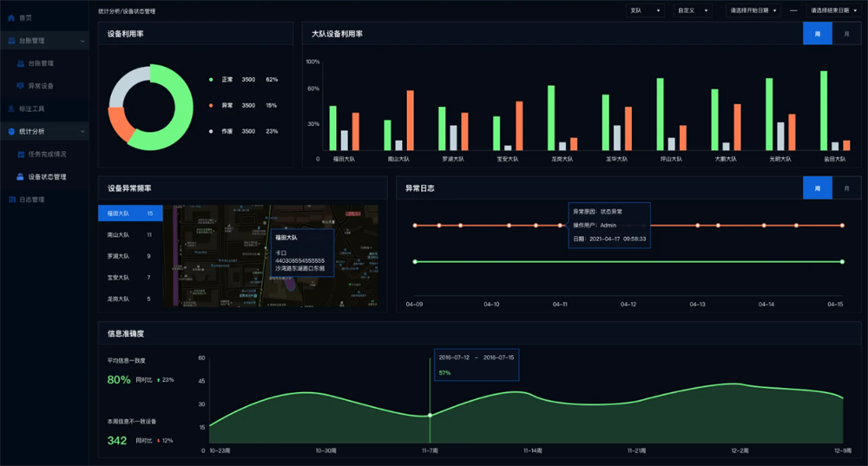
Task: Switch 异常日志 panel to 月 tab
Action: pyautogui.click(x=846, y=188)
